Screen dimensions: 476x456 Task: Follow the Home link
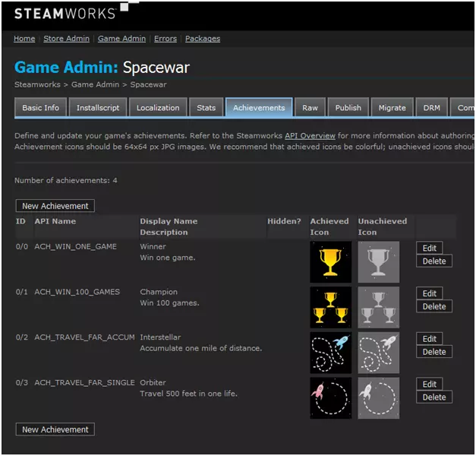24,39
